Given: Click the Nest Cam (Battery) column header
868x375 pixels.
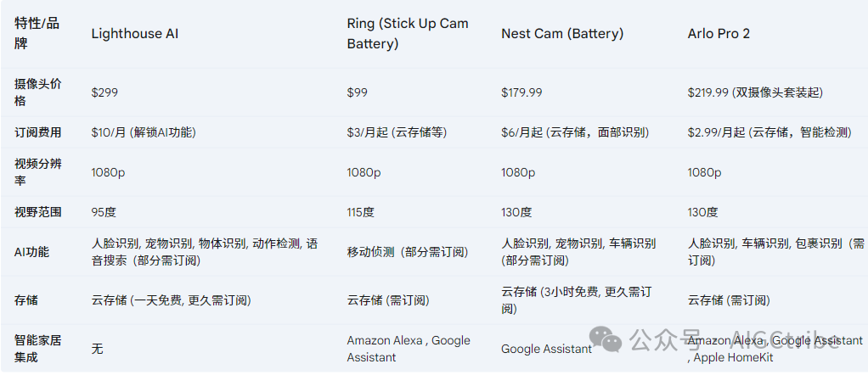Looking at the screenshot, I should point(562,34).
